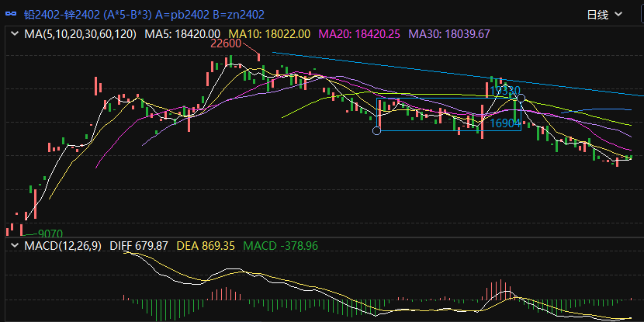Click the 22600 high price marker
The width and height of the screenshot is (644, 322).
[226, 44]
